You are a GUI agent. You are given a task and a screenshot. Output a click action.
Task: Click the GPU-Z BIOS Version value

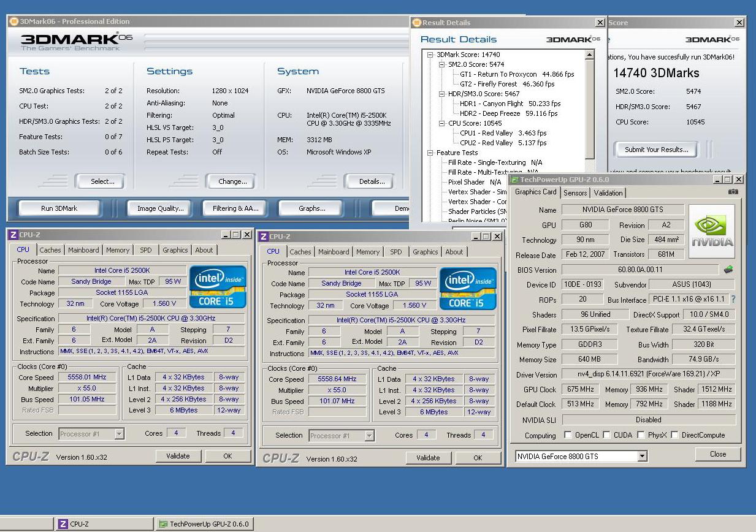click(640, 270)
